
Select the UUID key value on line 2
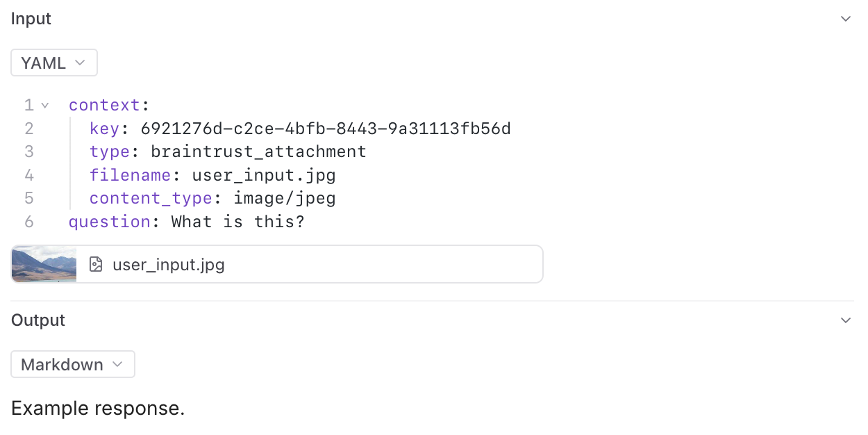pyautogui.click(x=326, y=128)
